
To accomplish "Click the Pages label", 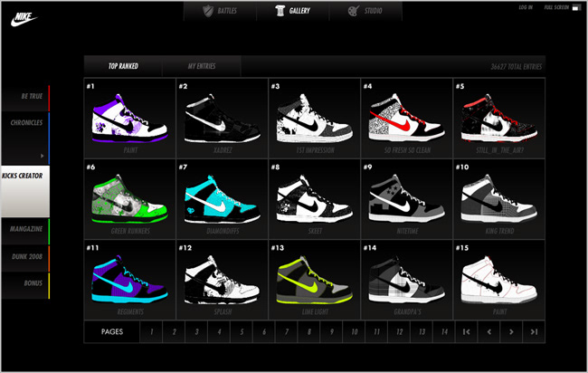I will click(112, 331).
